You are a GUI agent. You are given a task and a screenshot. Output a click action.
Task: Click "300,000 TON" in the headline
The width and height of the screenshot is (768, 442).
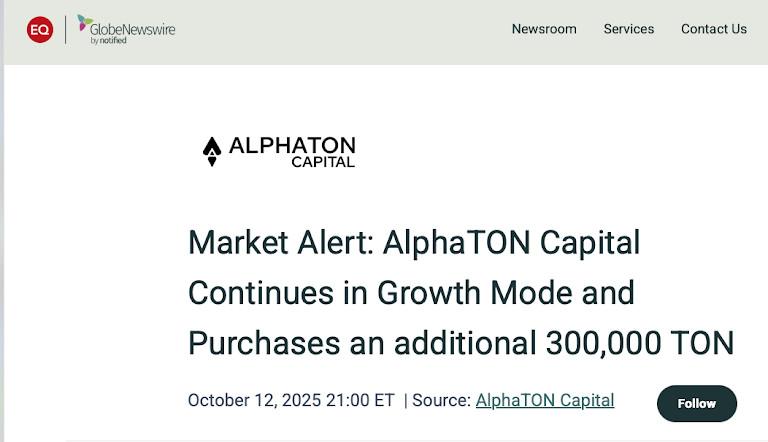639,343
